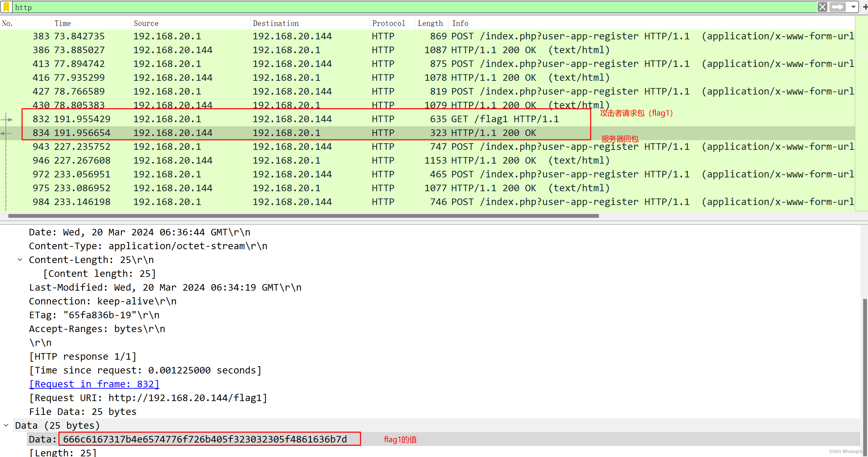Viewport: 868px width, 457px height.
Task: Select packet 975 row
Action: click(x=427, y=188)
